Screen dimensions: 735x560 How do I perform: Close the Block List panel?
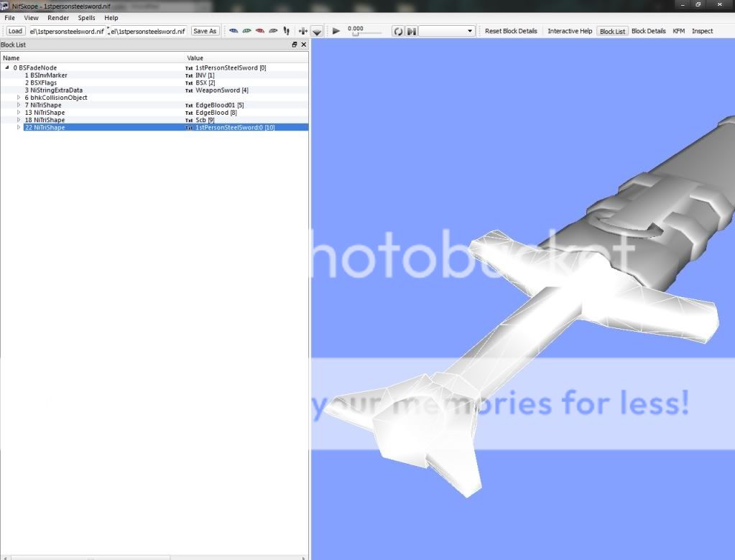pyautogui.click(x=303, y=45)
